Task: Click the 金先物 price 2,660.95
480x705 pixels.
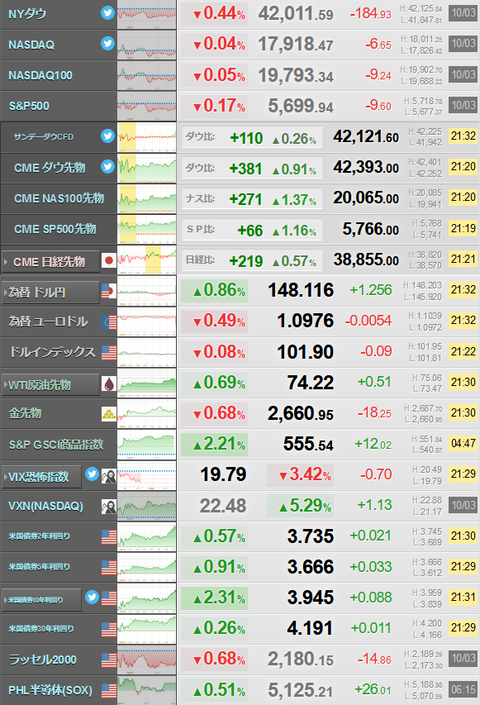Action: (301, 413)
